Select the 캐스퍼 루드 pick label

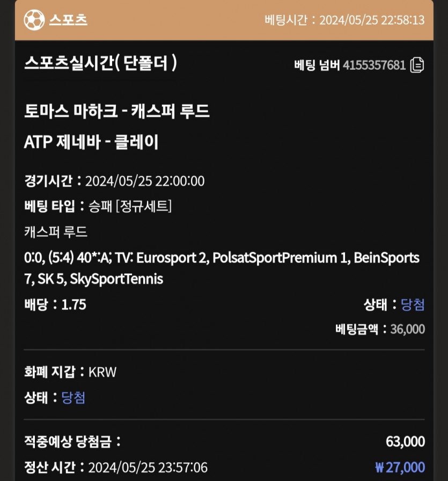[x=56, y=232]
